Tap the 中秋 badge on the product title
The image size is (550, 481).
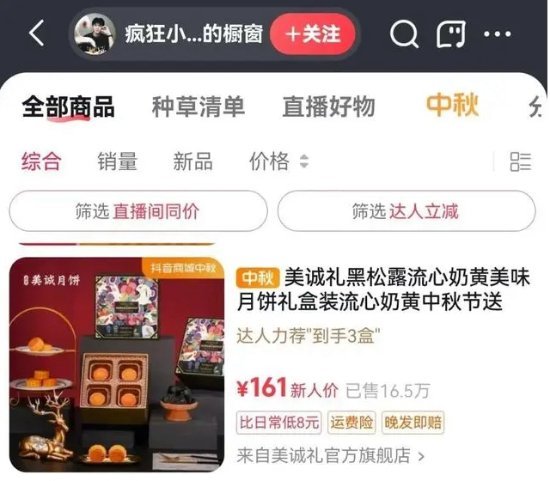pos(258,278)
